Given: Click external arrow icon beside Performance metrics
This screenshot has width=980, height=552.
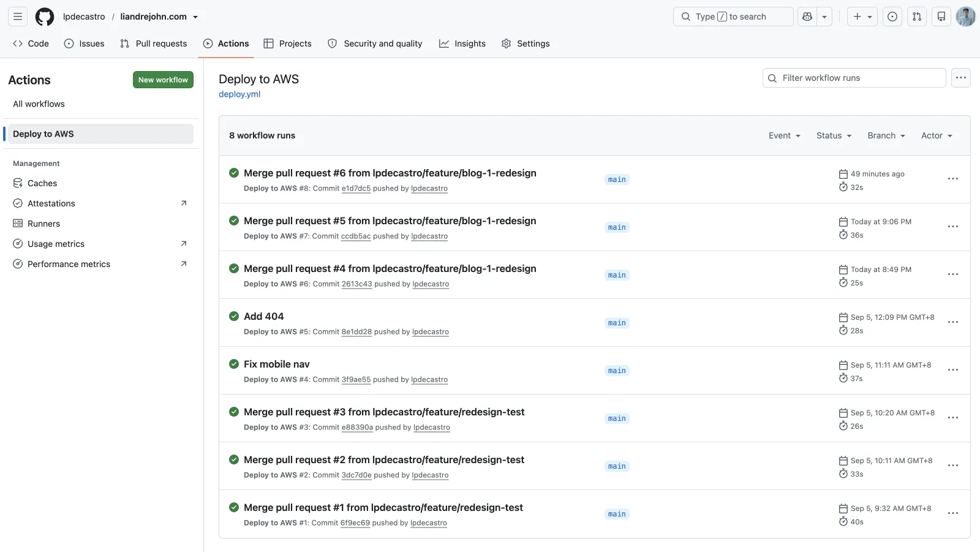Looking at the screenshot, I should 184,264.
